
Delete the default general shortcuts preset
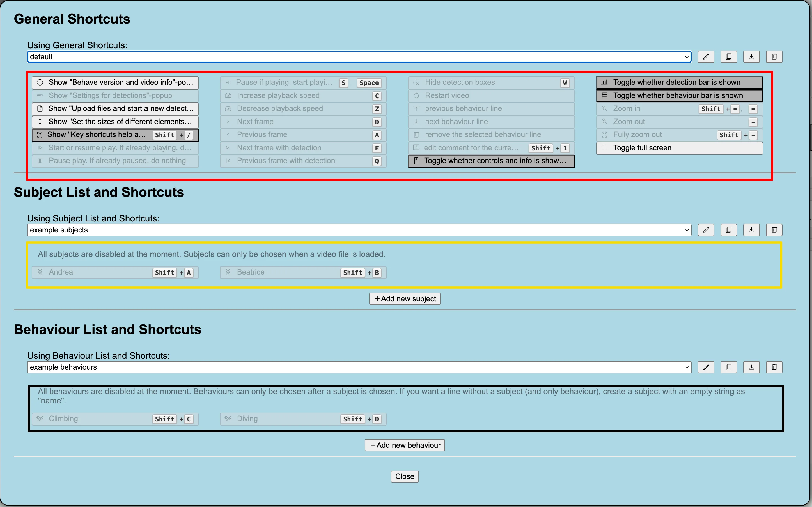click(774, 57)
